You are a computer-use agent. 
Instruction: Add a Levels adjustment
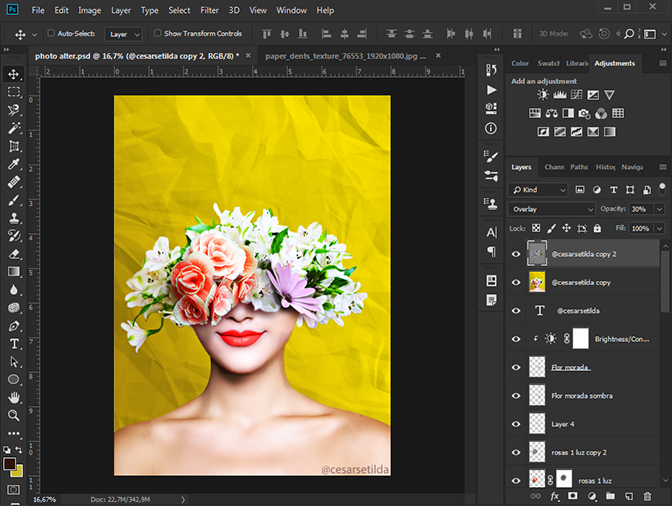click(560, 95)
